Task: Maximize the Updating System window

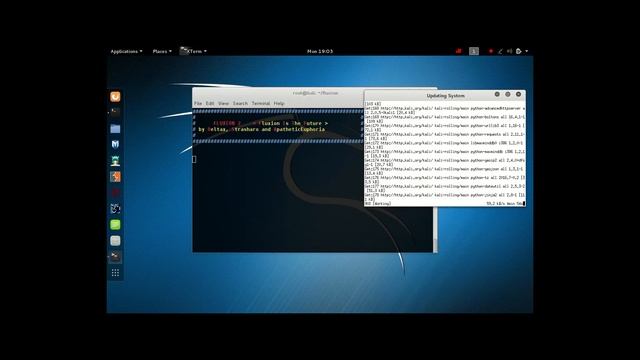Action: [x=507, y=94]
